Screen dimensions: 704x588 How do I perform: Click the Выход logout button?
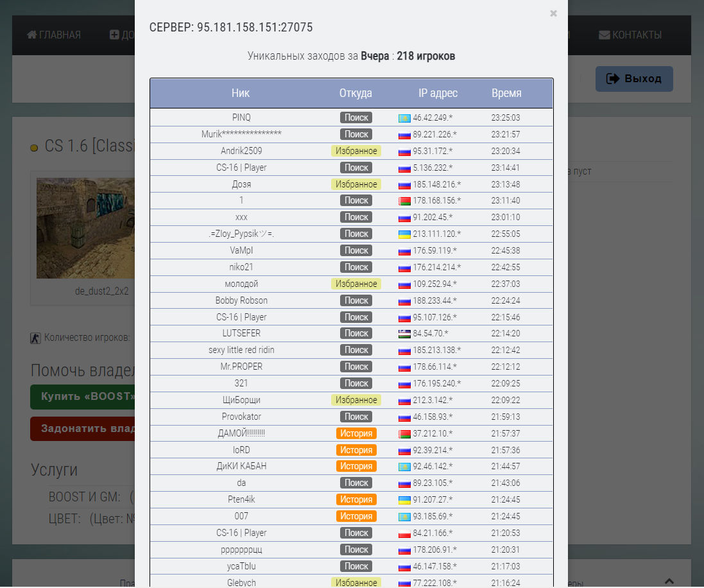(634, 78)
